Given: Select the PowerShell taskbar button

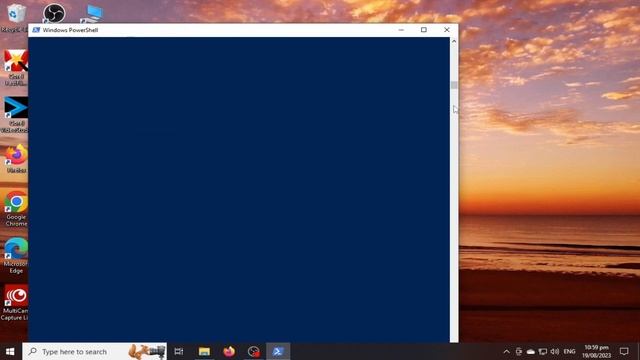Looking at the screenshot, I should [x=278, y=351].
